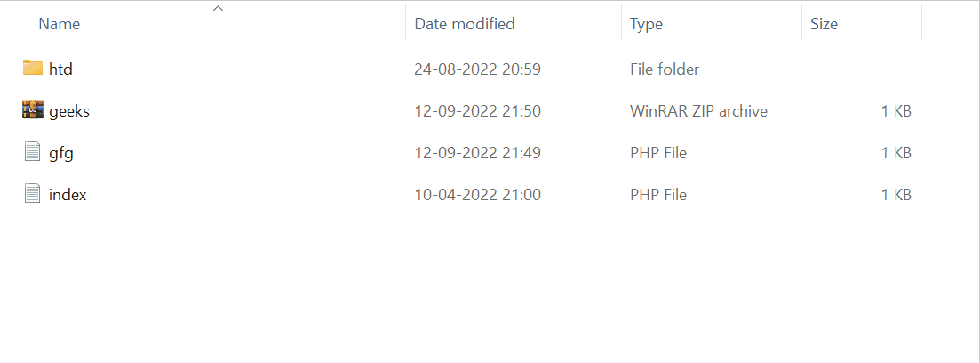Screen dimensions: 980x363
Task: Click the 1 KB size of geeks
Action: [x=896, y=111]
